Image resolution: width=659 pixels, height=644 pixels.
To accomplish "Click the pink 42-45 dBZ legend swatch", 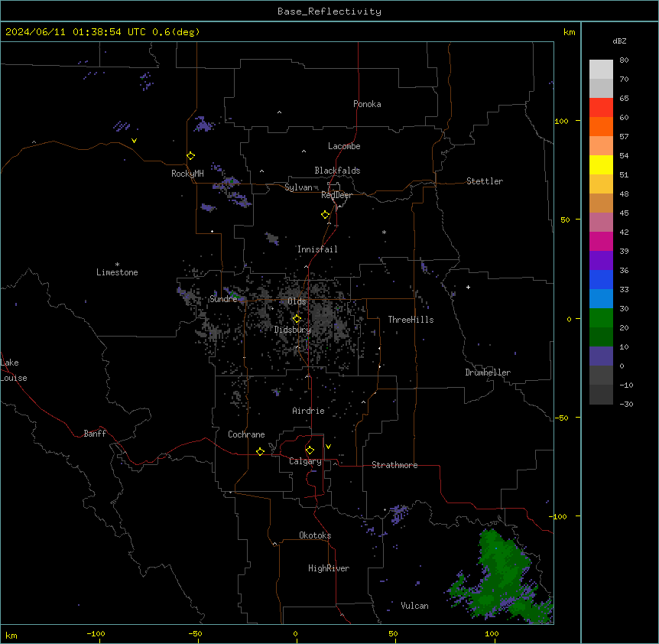I will pyautogui.click(x=601, y=222).
